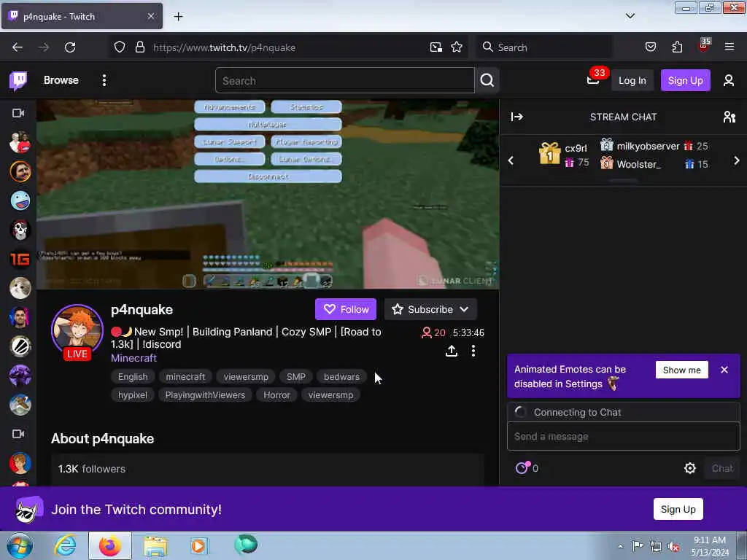The height and width of the screenshot is (560, 747).
Task: Click the Firefox Search box
Action: pyautogui.click(x=543, y=47)
